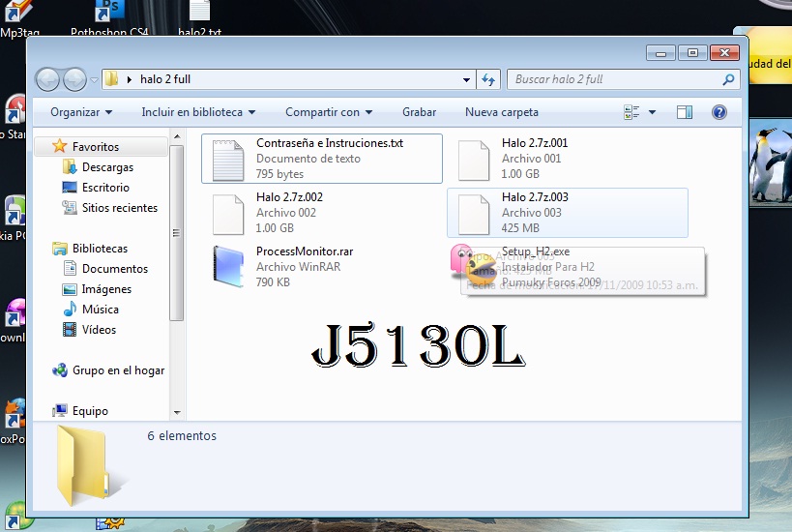
Task: Click the Forward navigation arrow
Action: (x=74, y=80)
